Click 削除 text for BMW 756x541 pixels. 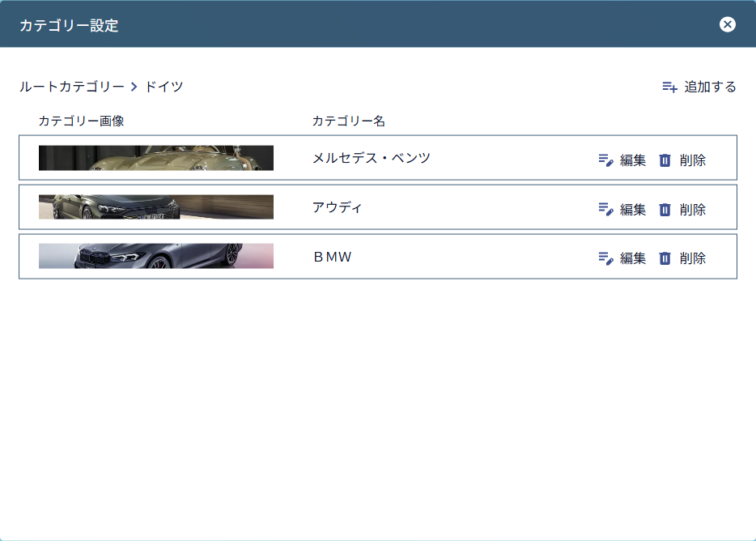pyautogui.click(x=692, y=258)
